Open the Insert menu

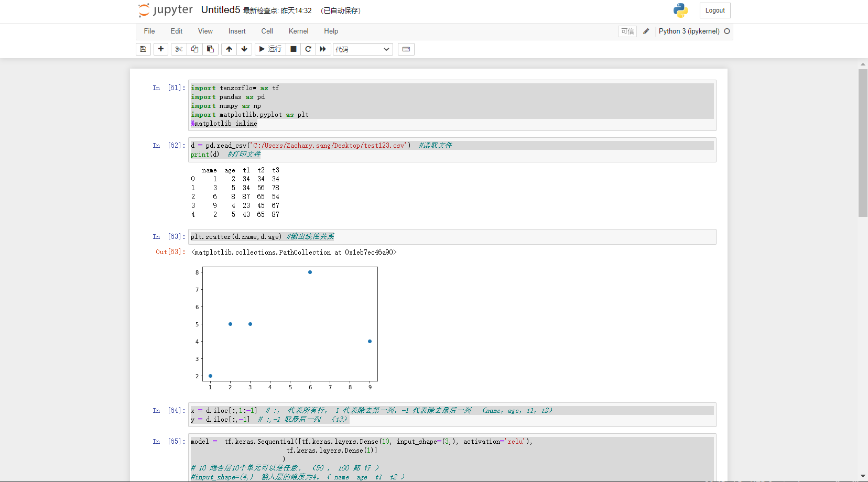pos(237,31)
